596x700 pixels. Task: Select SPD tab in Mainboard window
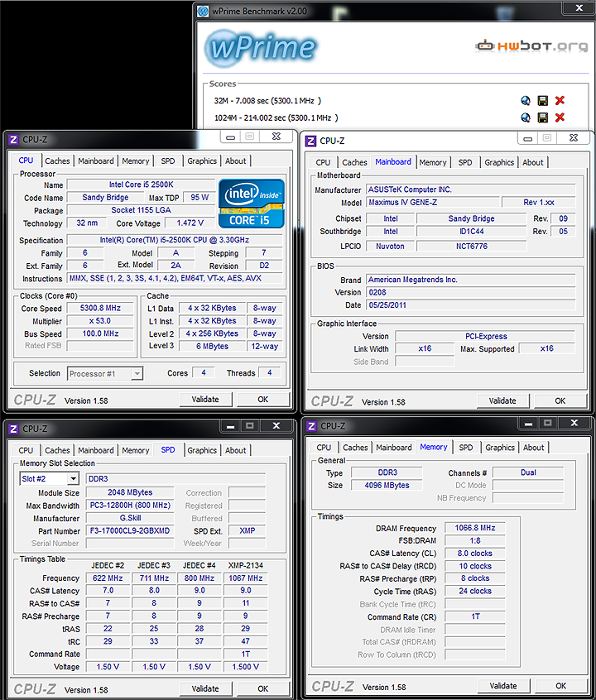point(465,162)
